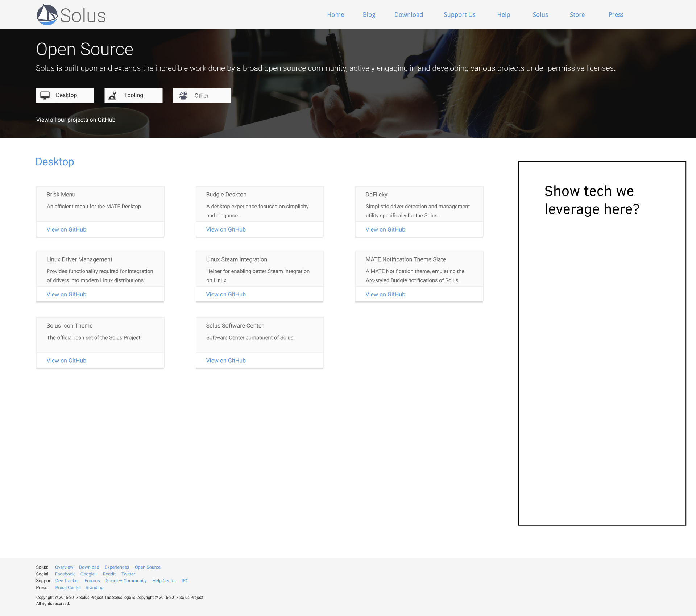Click the DoFlicky card title
Image resolution: width=696 pixels, height=616 pixels.
coord(376,195)
